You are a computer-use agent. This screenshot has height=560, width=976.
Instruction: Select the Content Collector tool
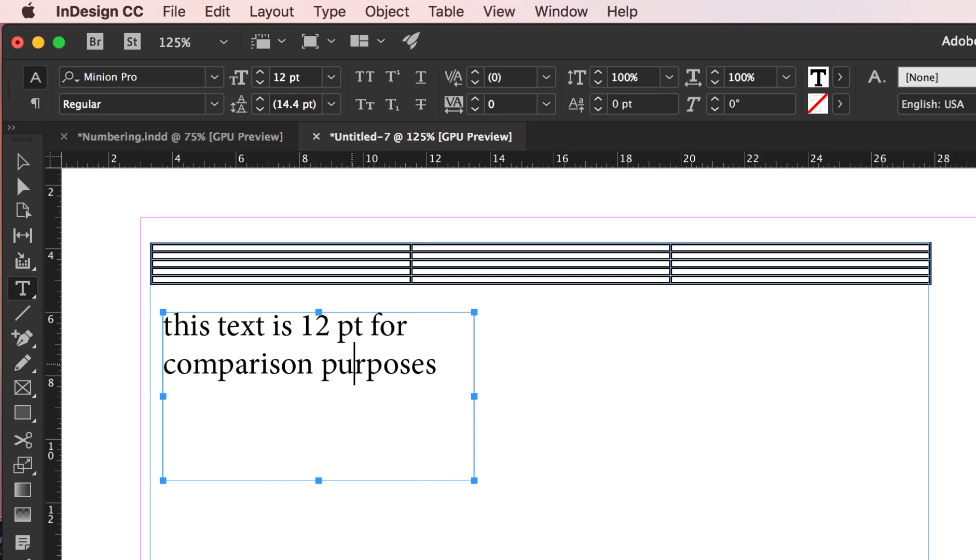pos(23,261)
